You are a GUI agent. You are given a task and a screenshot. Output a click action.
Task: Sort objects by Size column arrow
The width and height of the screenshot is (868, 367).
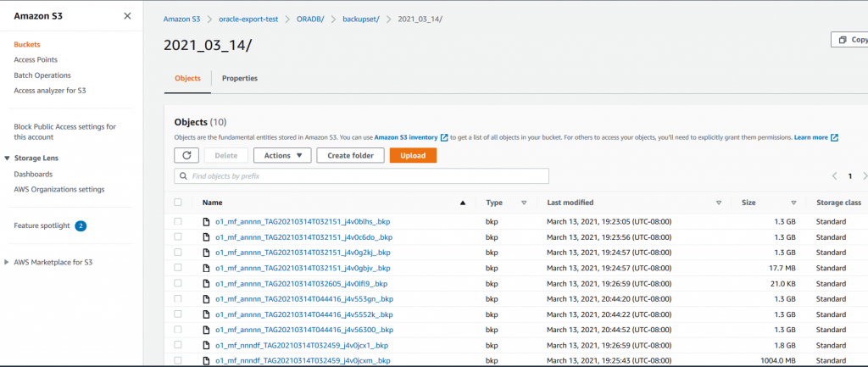(x=793, y=203)
